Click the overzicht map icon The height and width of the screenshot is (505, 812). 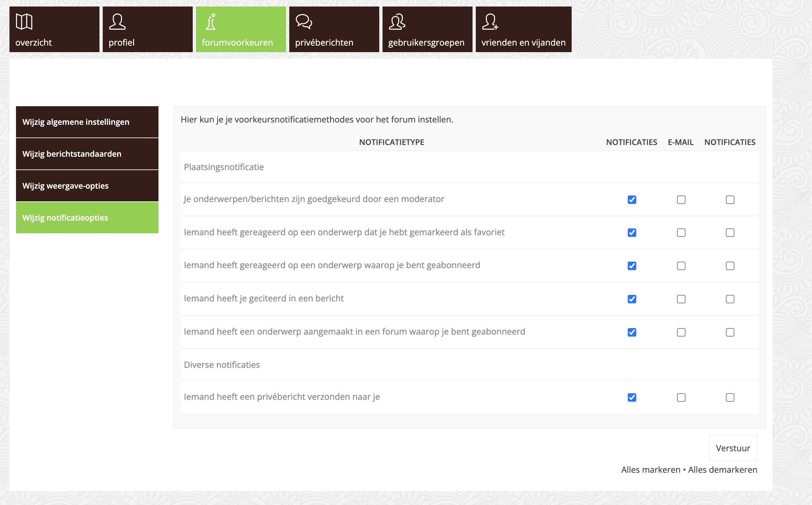click(x=24, y=22)
